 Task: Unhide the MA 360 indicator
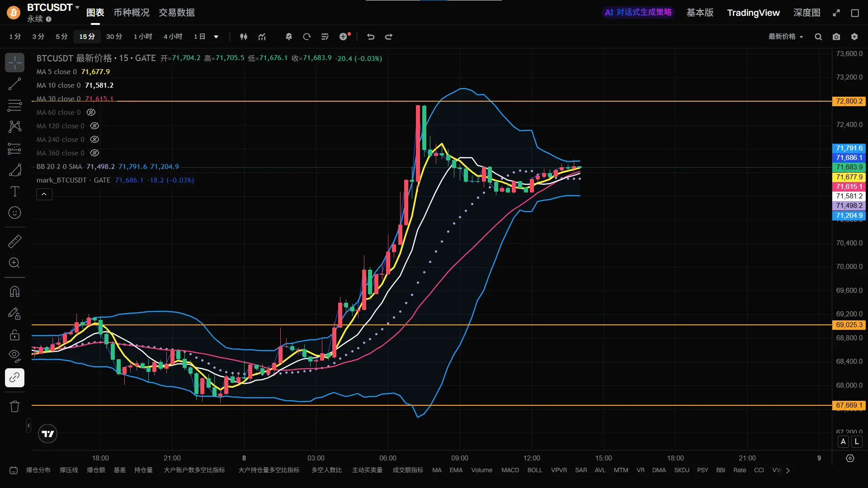94,153
